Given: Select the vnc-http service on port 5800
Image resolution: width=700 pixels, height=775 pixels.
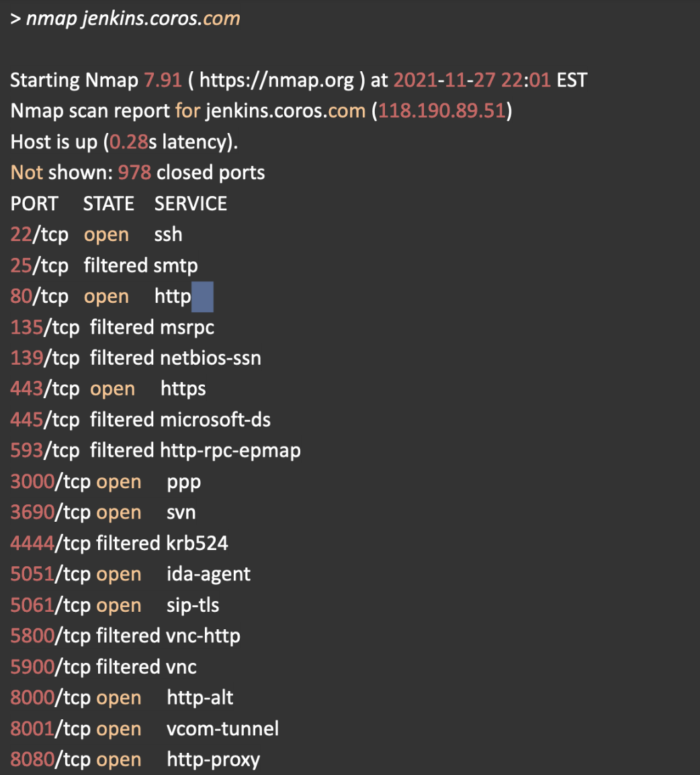Looking at the screenshot, I should tap(203, 636).
